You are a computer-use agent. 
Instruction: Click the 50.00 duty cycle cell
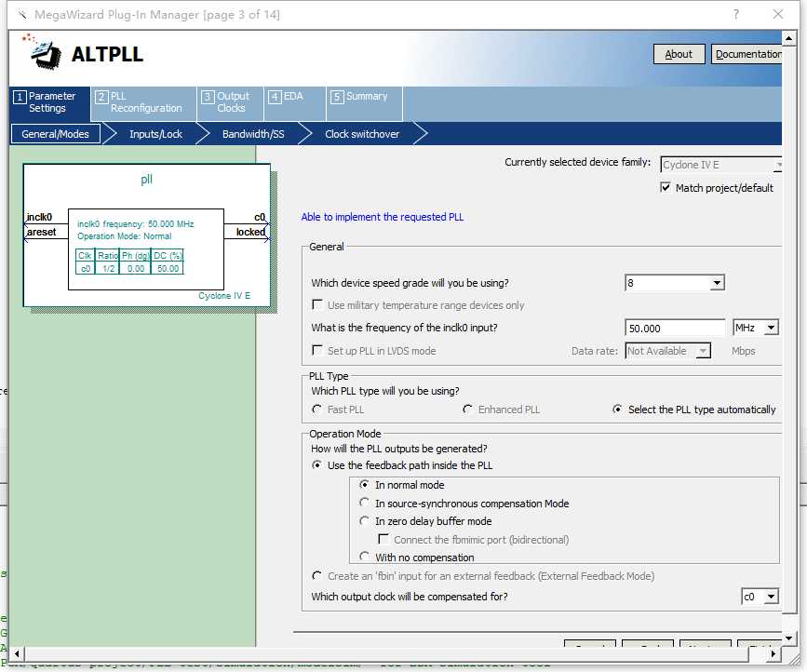168,269
